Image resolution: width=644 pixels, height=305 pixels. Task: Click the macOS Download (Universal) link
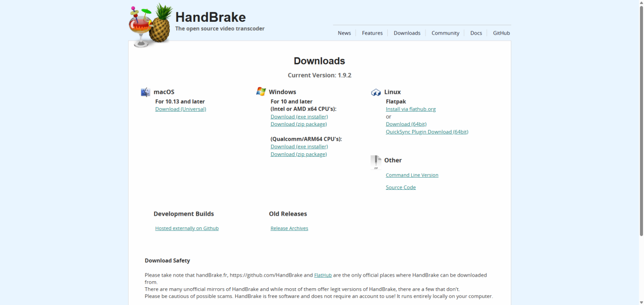(x=180, y=109)
